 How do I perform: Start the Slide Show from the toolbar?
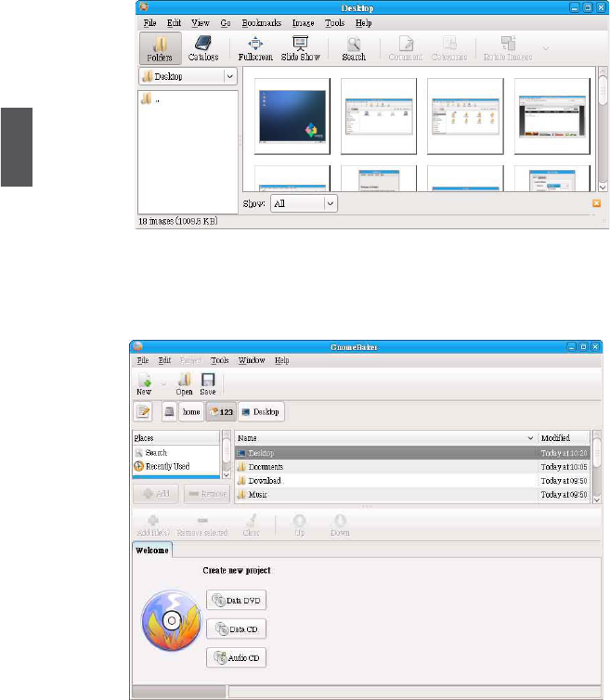point(300,47)
